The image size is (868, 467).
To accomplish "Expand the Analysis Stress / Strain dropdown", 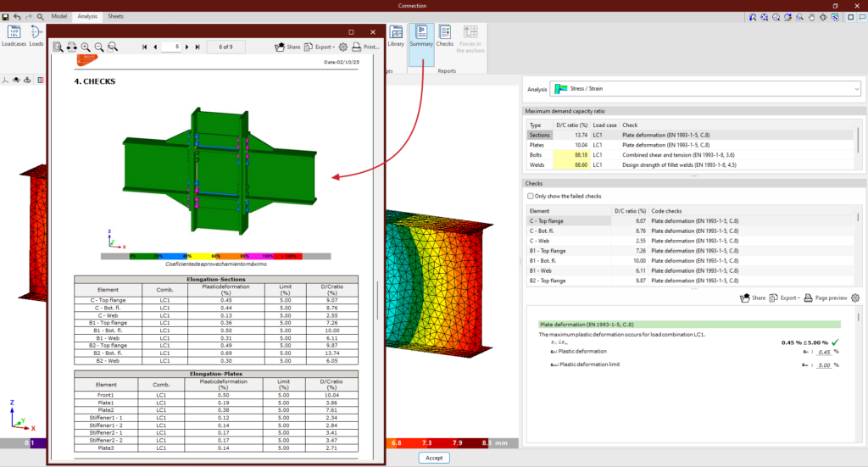I will [x=855, y=88].
